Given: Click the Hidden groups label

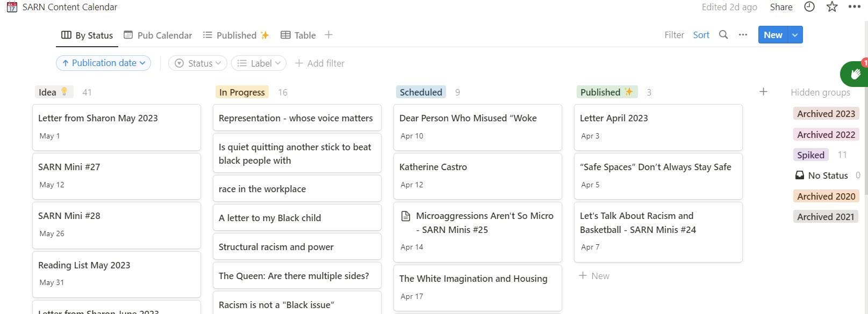Looking at the screenshot, I should (x=820, y=92).
